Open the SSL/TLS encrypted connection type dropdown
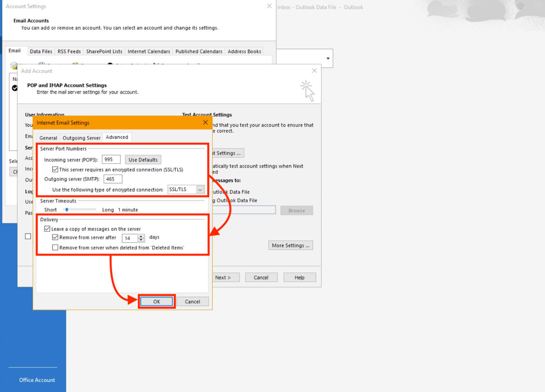The image size is (545, 392). pyautogui.click(x=200, y=189)
